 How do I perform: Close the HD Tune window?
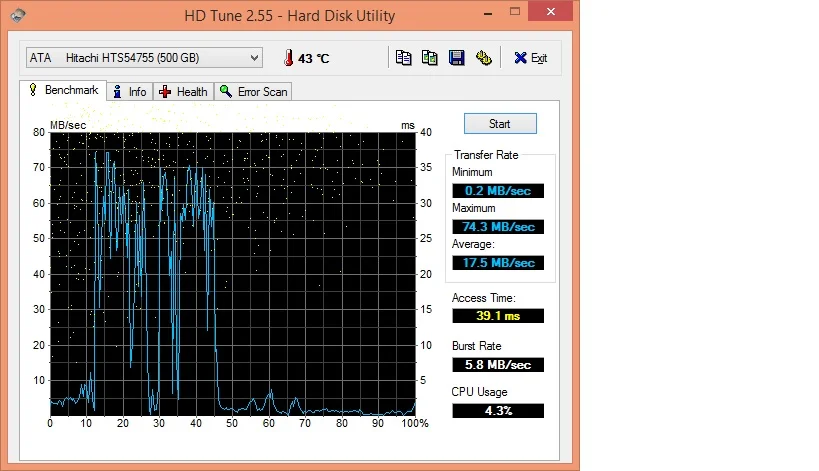pos(550,11)
